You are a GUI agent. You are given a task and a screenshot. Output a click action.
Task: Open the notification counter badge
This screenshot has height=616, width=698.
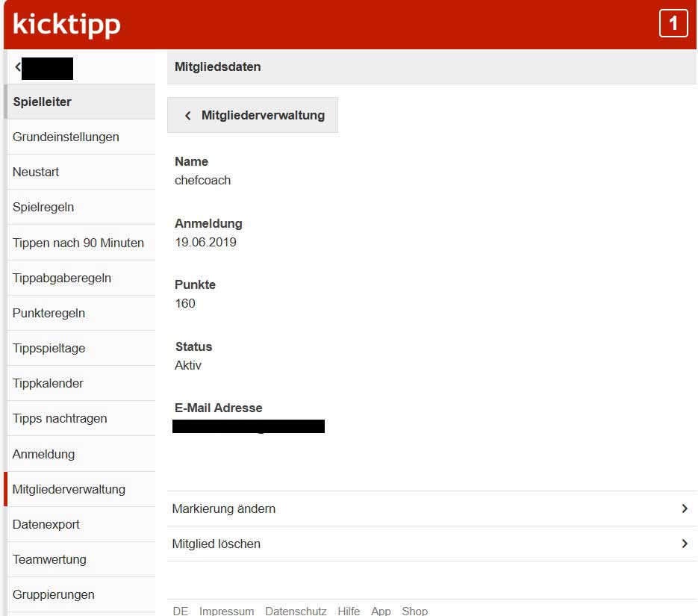tap(673, 24)
